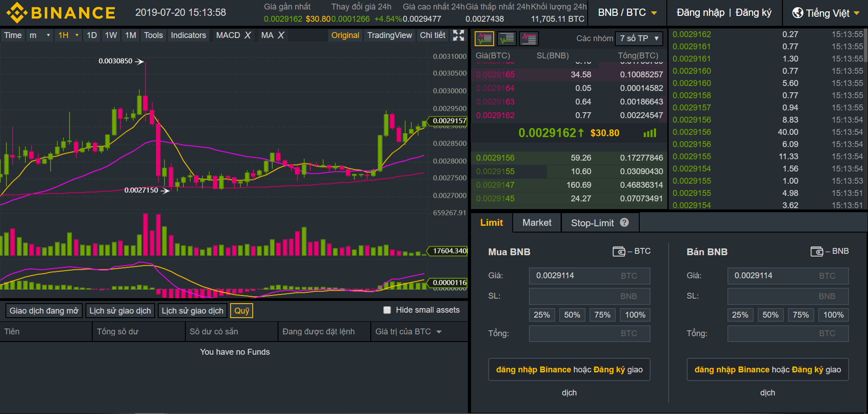Click the Binance logo
This screenshot has height=414, width=868.
tap(61, 13)
